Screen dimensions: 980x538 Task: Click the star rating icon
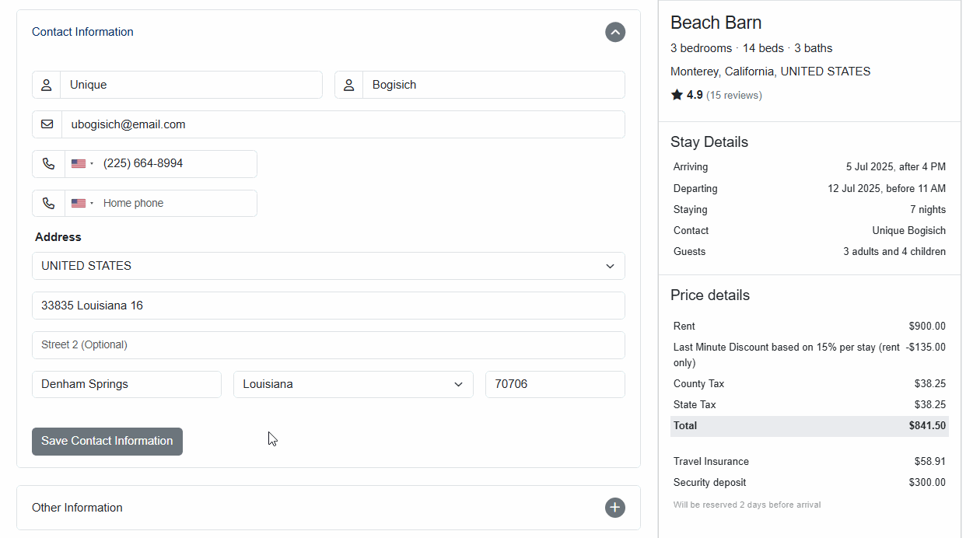tap(677, 95)
